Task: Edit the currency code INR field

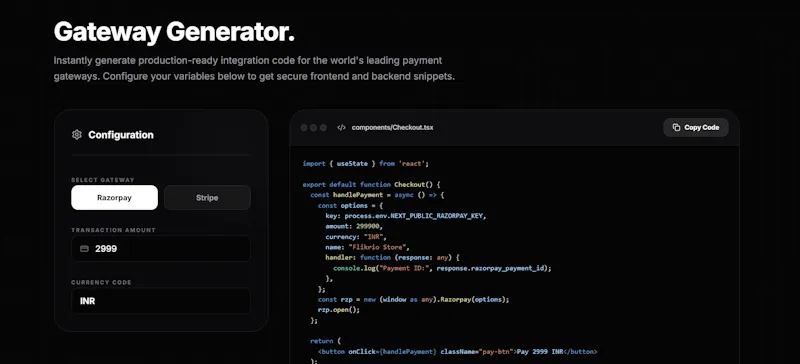Action: point(161,301)
